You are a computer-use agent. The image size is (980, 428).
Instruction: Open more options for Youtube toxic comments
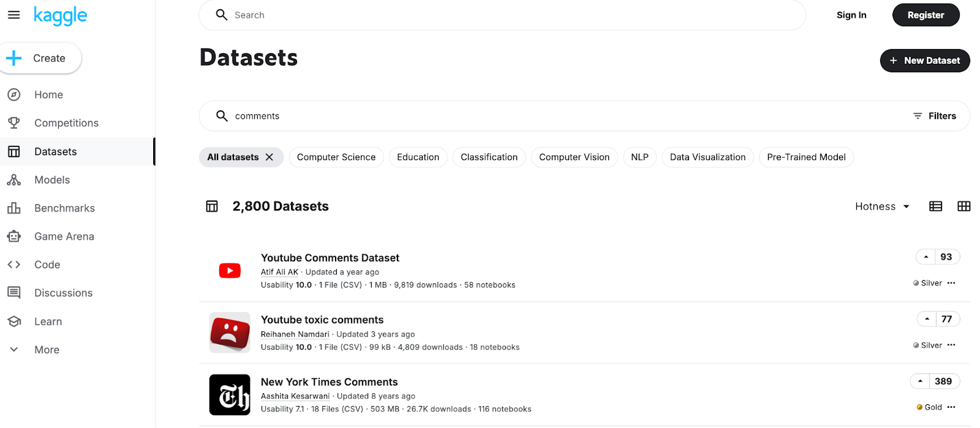[x=951, y=345]
